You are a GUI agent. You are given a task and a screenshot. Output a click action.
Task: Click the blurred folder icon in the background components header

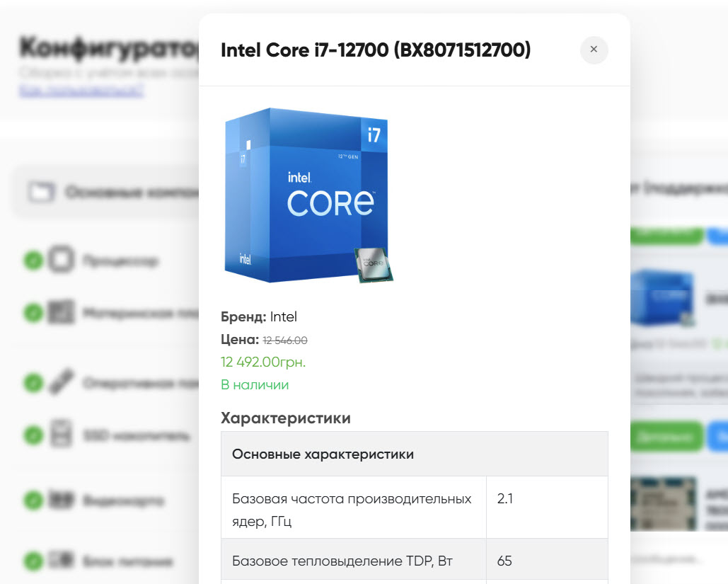point(41,191)
